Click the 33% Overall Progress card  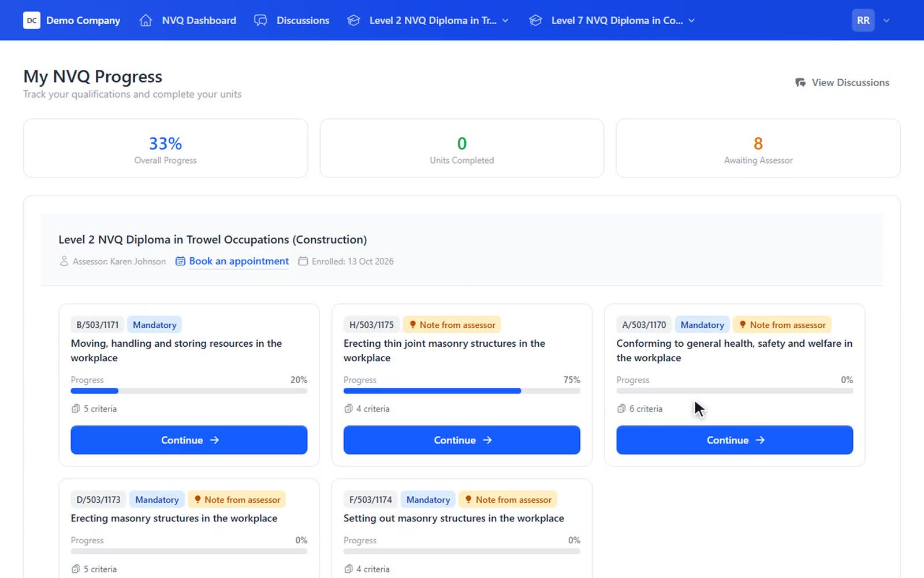(166, 148)
